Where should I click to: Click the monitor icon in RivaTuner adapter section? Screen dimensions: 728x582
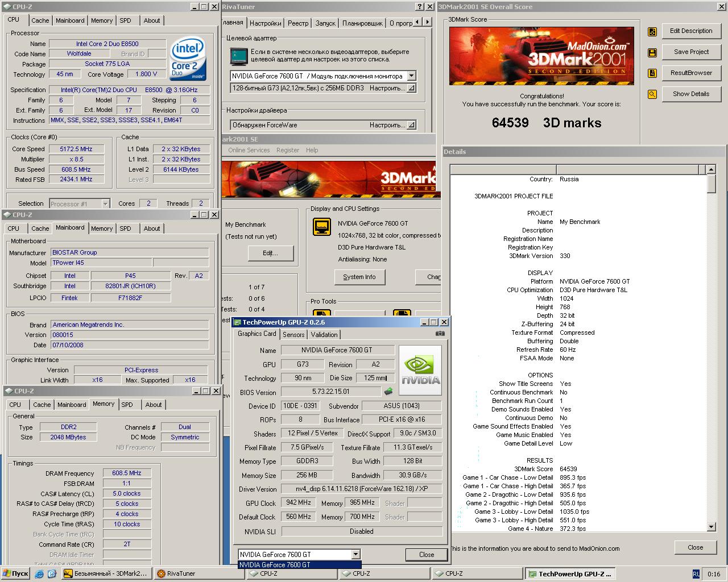pyautogui.click(x=238, y=56)
